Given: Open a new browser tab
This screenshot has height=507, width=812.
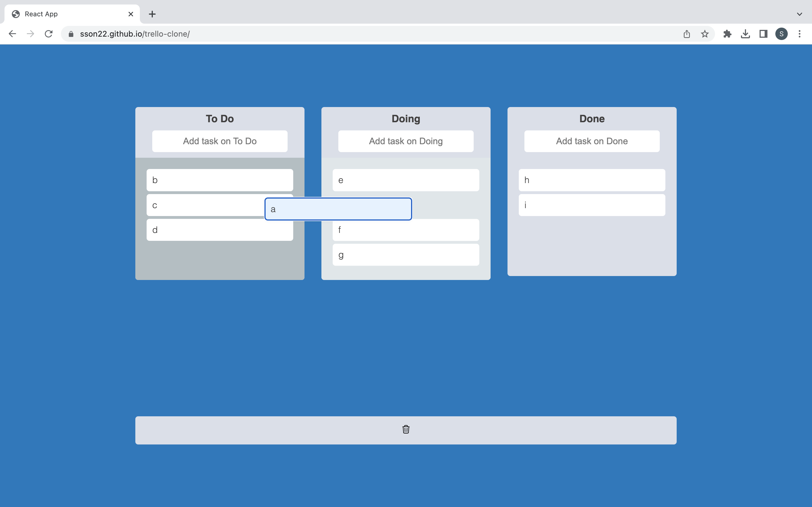Looking at the screenshot, I should pos(152,14).
